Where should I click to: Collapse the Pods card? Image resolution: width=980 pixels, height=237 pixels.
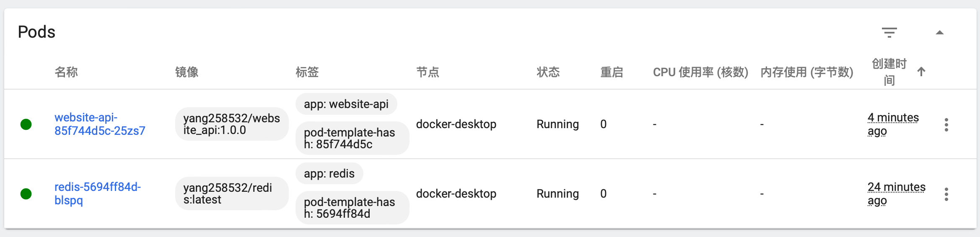click(x=940, y=33)
